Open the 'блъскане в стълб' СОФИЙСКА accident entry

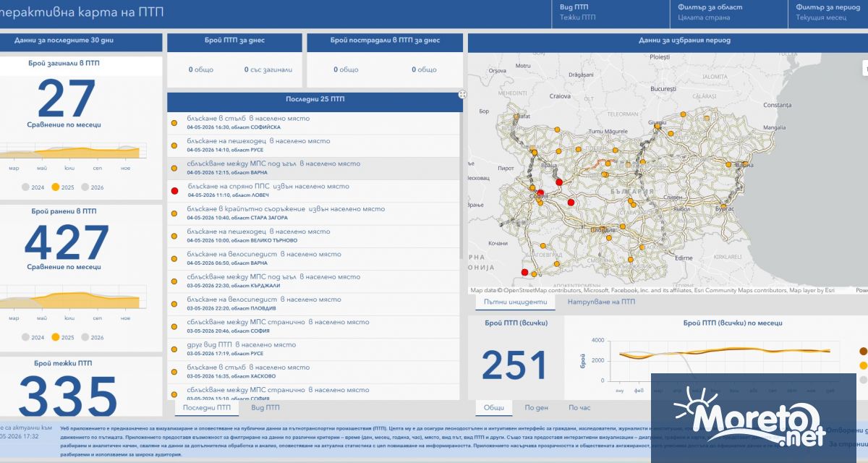point(313,123)
